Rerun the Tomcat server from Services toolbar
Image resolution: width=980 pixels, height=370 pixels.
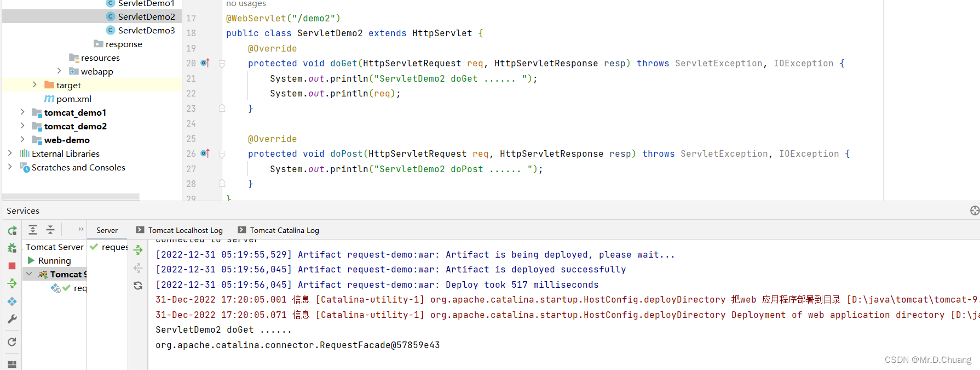(x=12, y=231)
